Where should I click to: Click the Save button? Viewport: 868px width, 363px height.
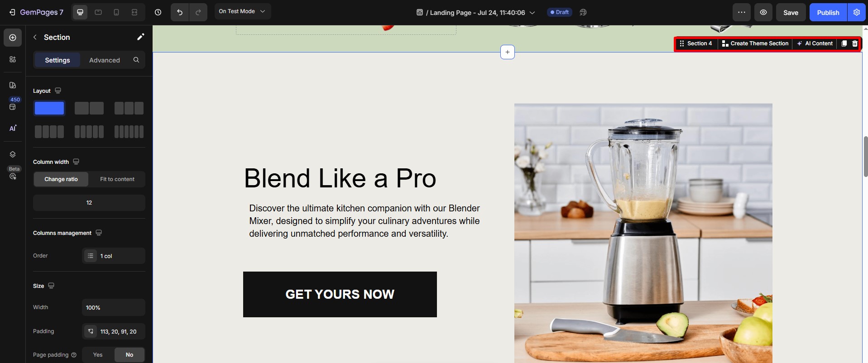tap(791, 12)
